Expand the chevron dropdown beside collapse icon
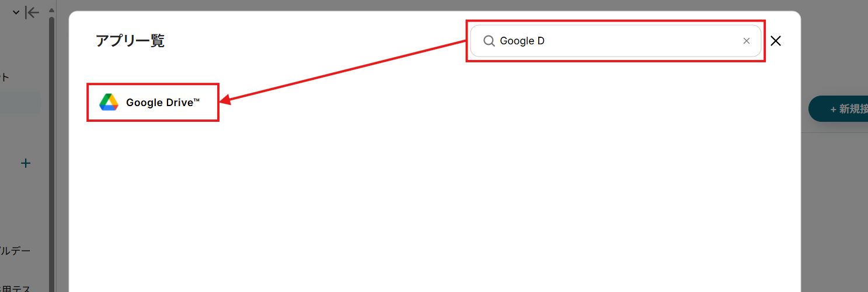This screenshot has height=292, width=868. [16, 12]
